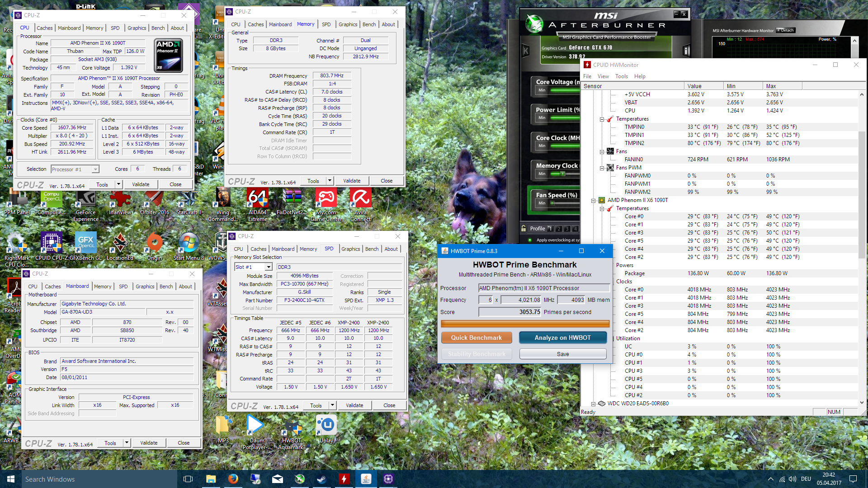Collapse AMD Phenom II X6 1090T node
The image size is (868, 488).
pos(593,201)
